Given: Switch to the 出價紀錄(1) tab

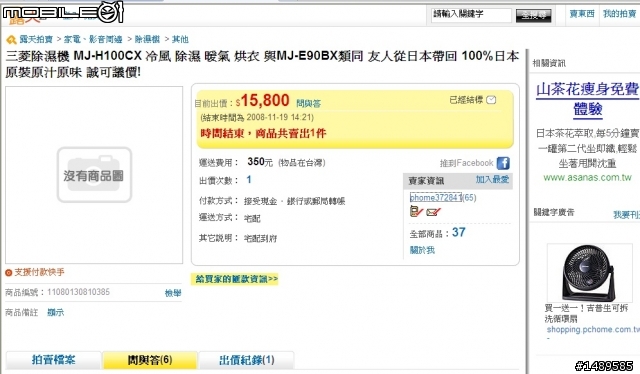Looking at the screenshot, I should (246, 360).
